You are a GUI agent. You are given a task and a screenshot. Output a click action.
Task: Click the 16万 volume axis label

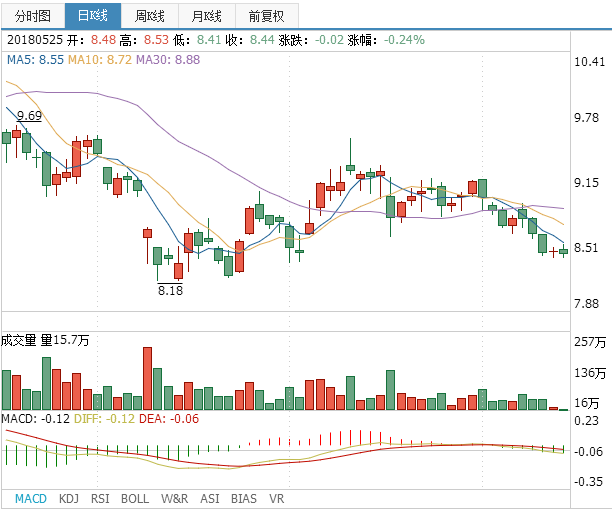(x=587, y=402)
